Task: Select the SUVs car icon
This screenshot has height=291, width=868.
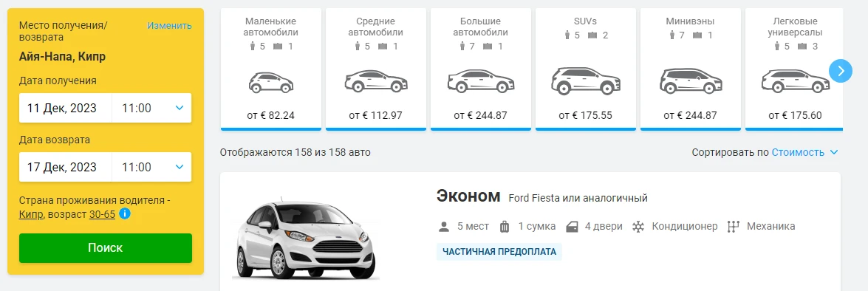Action: point(586,81)
